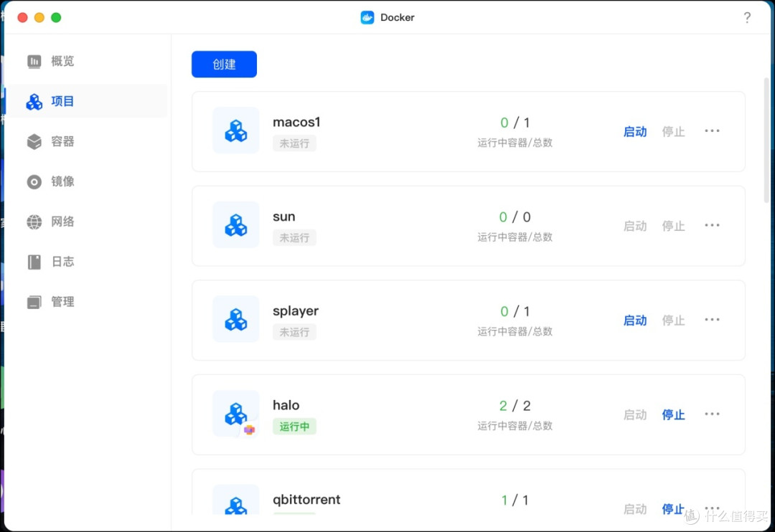Start the macos1 project with 启动
This screenshot has width=775, height=532.
634,132
